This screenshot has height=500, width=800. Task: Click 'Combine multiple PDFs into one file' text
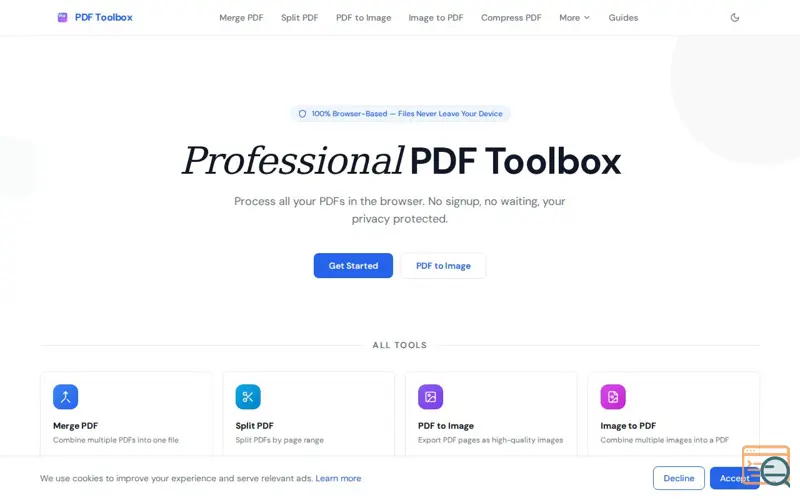(116, 440)
